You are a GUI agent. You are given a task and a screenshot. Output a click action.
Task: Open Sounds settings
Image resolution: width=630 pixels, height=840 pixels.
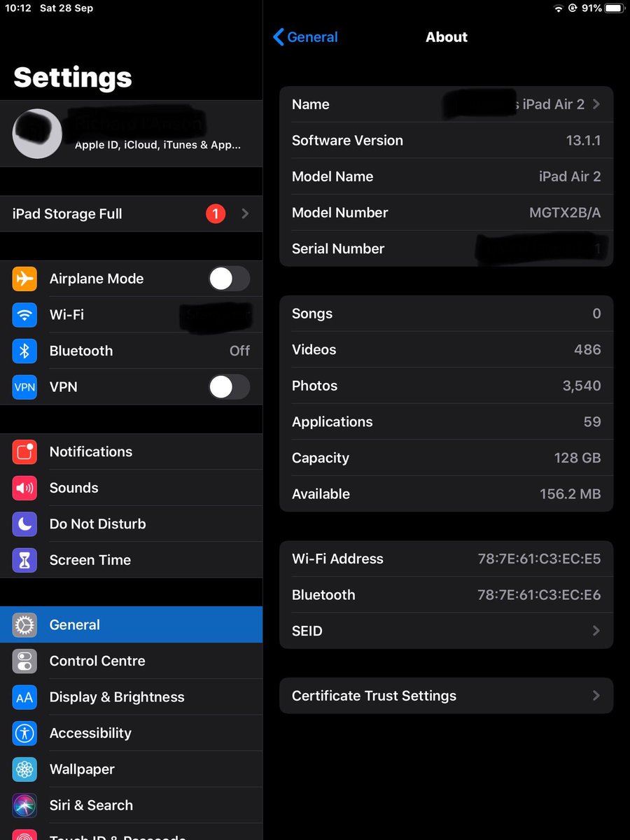click(131, 488)
